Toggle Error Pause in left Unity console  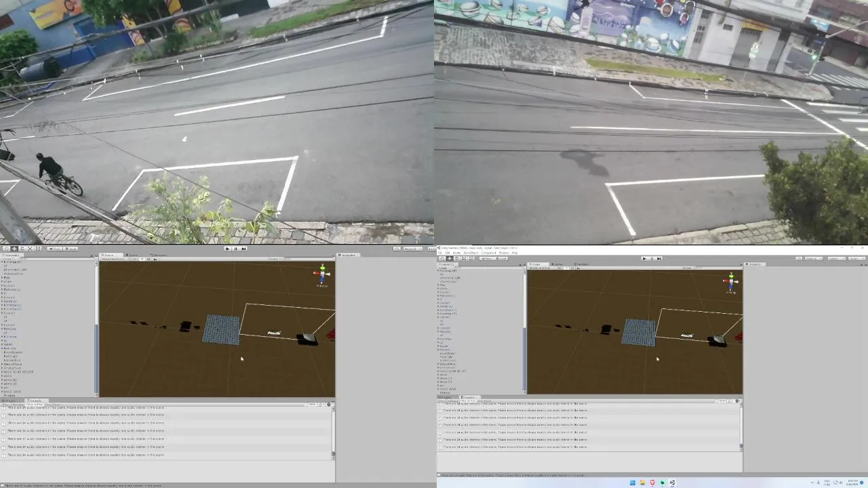52,405
